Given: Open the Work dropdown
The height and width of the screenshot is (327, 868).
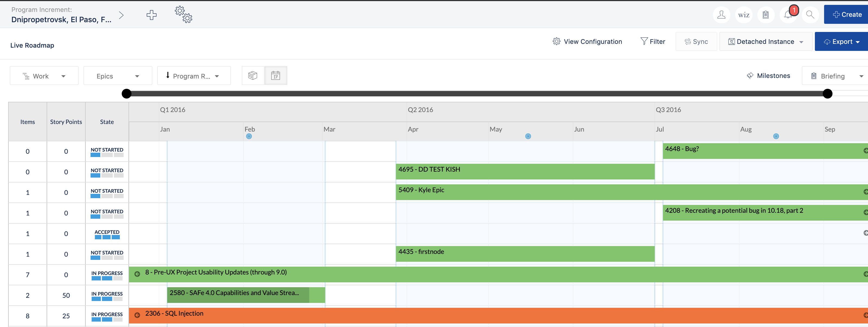Looking at the screenshot, I should tap(44, 76).
